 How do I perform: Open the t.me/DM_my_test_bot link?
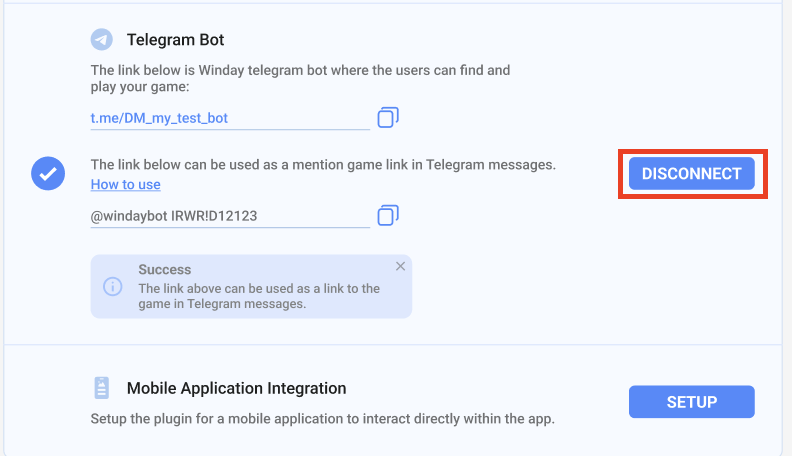159,118
